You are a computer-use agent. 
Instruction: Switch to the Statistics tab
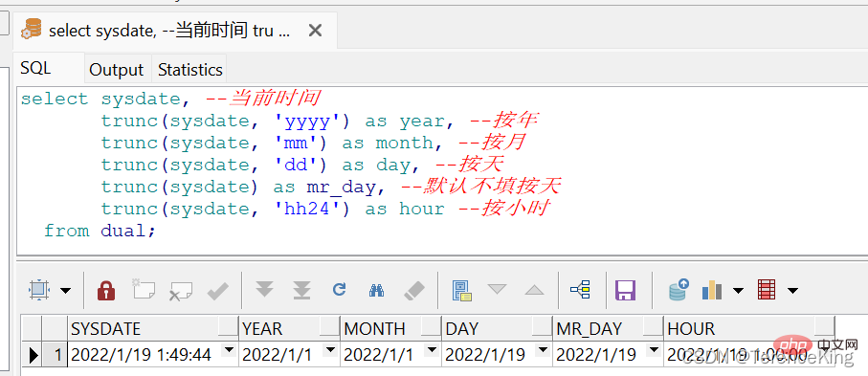click(189, 70)
